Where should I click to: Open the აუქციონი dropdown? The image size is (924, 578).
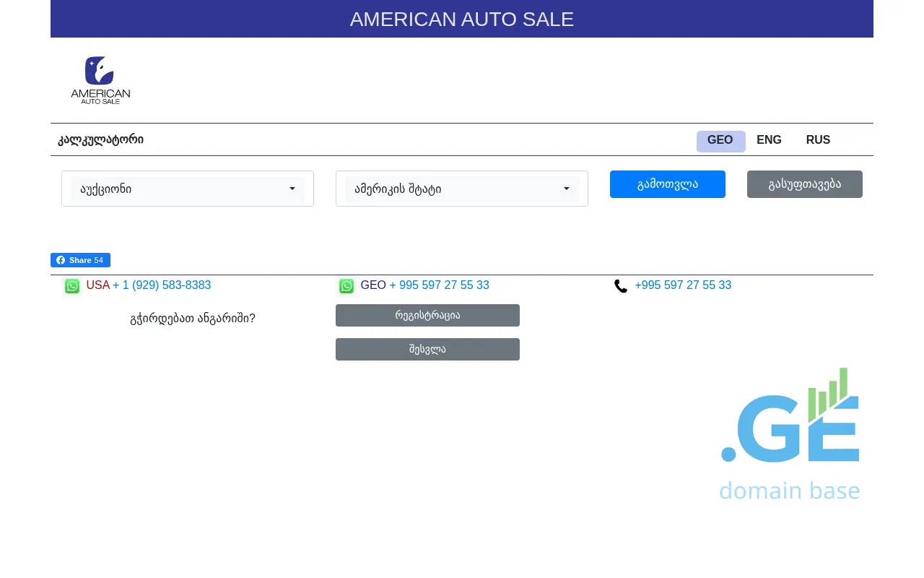tap(188, 189)
